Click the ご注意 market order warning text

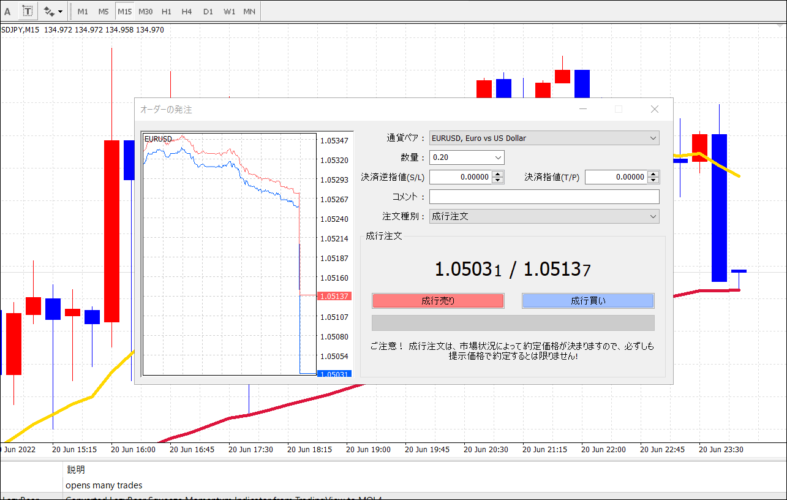512,351
